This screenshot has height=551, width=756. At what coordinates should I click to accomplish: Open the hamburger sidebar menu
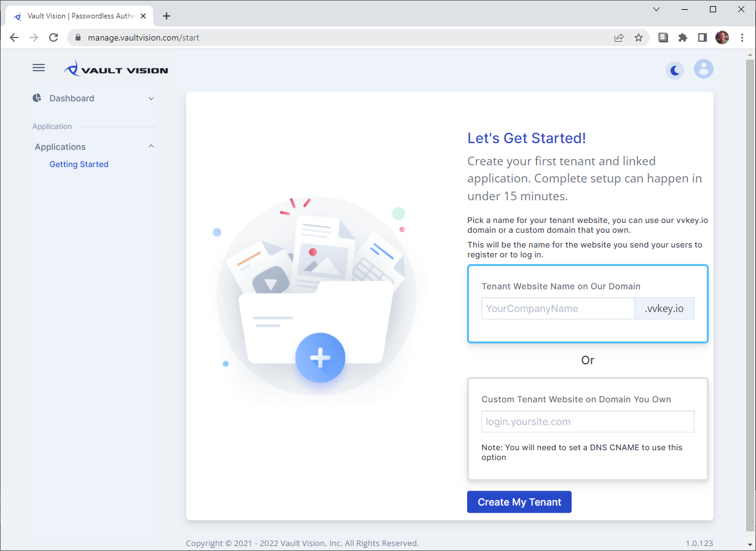(39, 68)
